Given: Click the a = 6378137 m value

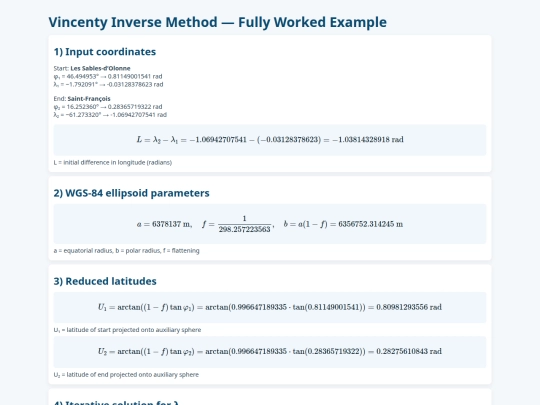Looking at the screenshot, I should (164, 224).
